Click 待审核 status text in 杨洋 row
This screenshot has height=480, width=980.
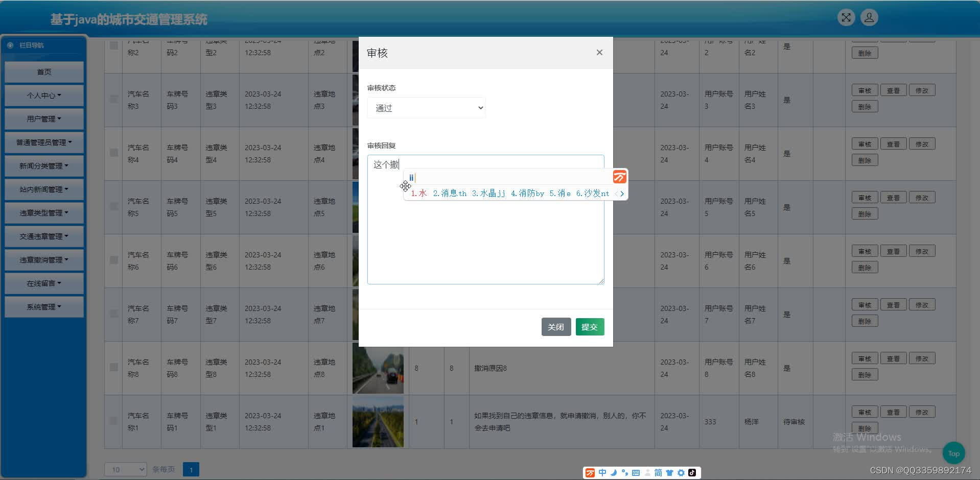794,422
